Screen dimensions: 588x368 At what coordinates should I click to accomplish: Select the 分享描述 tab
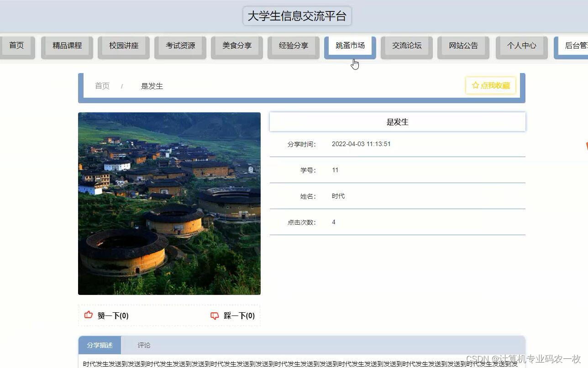point(99,345)
